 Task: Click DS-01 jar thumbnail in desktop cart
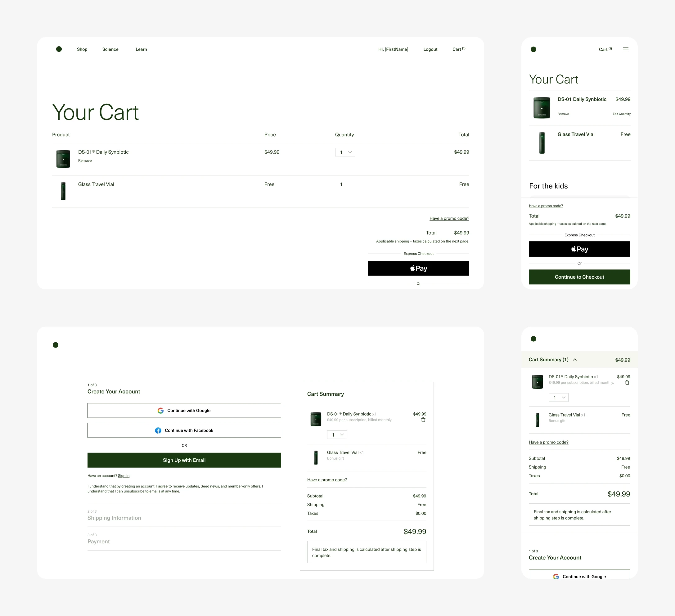[x=63, y=159]
